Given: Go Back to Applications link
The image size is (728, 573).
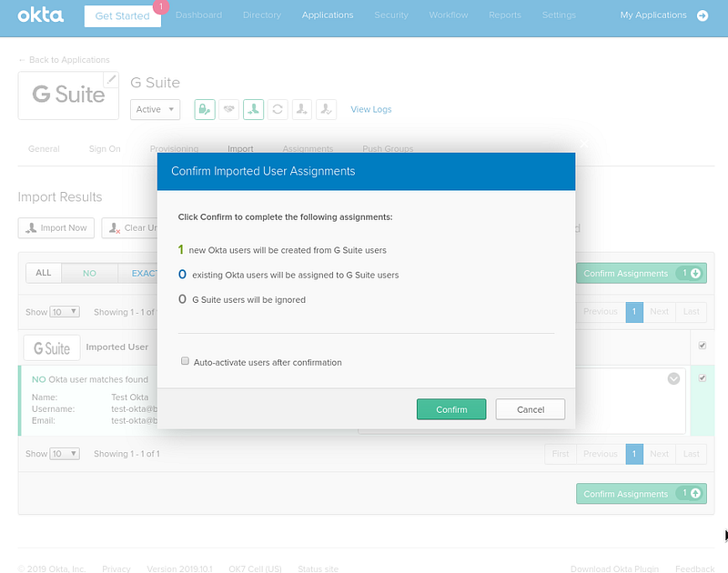Looking at the screenshot, I should pyautogui.click(x=64, y=60).
